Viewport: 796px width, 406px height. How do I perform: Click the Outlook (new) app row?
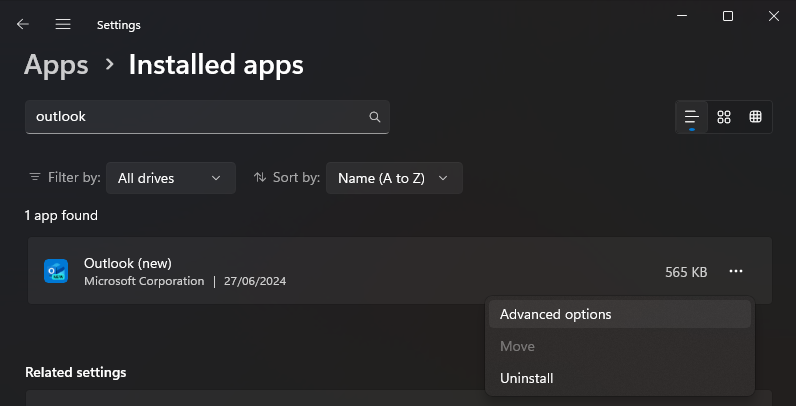click(x=400, y=271)
